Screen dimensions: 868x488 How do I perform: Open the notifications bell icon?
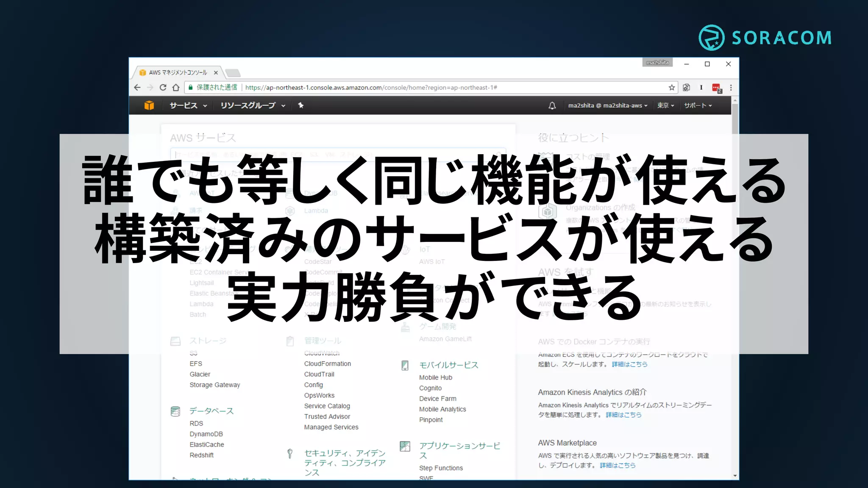click(552, 105)
